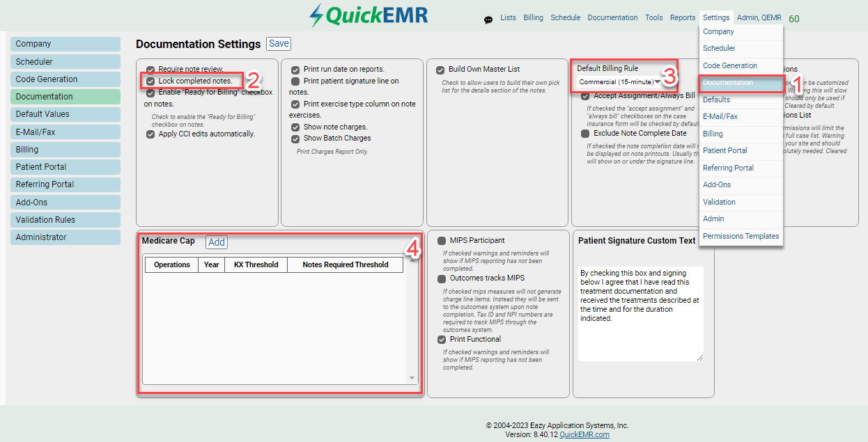This screenshot has height=442, width=868.
Task: Toggle Require note review checkbox
Action: click(150, 70)
